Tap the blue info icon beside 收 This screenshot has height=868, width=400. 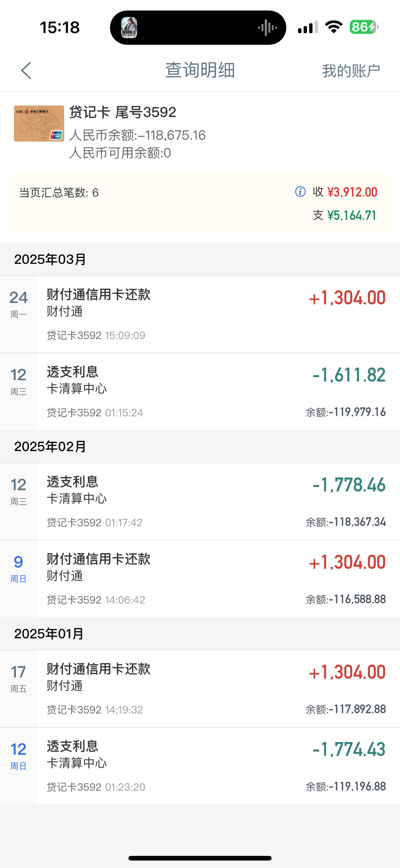[300, 192]
